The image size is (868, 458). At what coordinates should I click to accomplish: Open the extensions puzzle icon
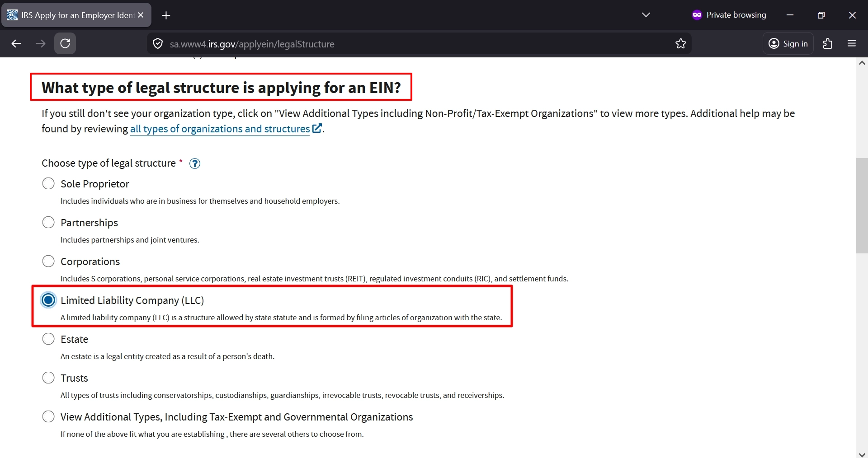pos(827,44)
